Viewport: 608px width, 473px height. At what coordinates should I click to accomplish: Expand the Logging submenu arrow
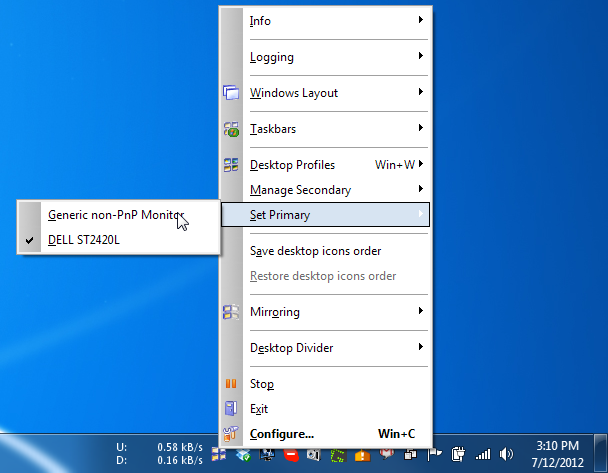pyautogui.click(x=421, y=57)
